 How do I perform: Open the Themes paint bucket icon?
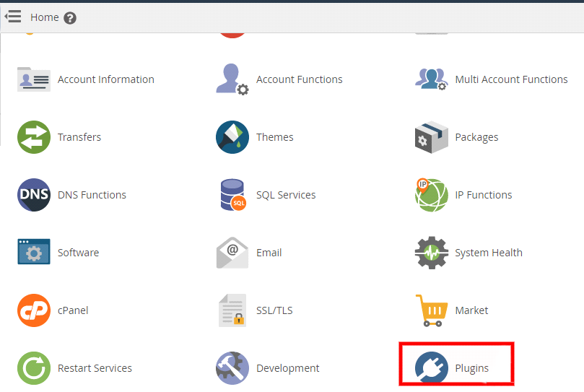pos(232,137)
